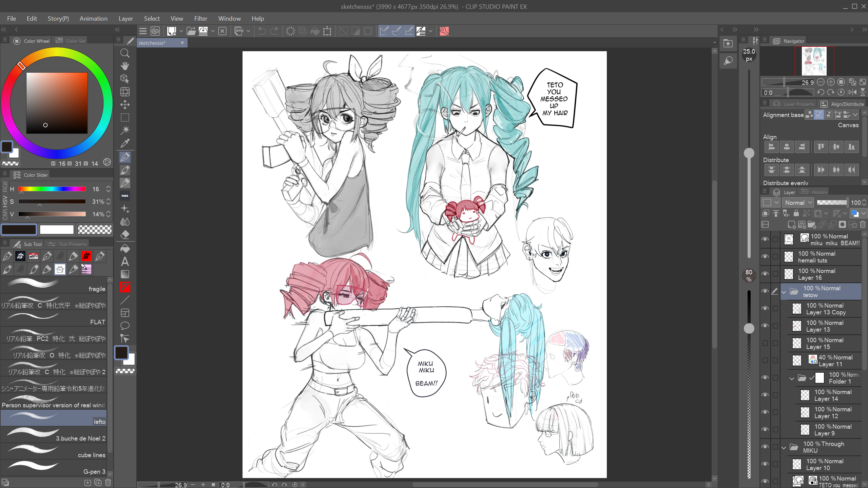
Task: Select the Balloon speech bubble tool
Action: [x=125, y=326]
